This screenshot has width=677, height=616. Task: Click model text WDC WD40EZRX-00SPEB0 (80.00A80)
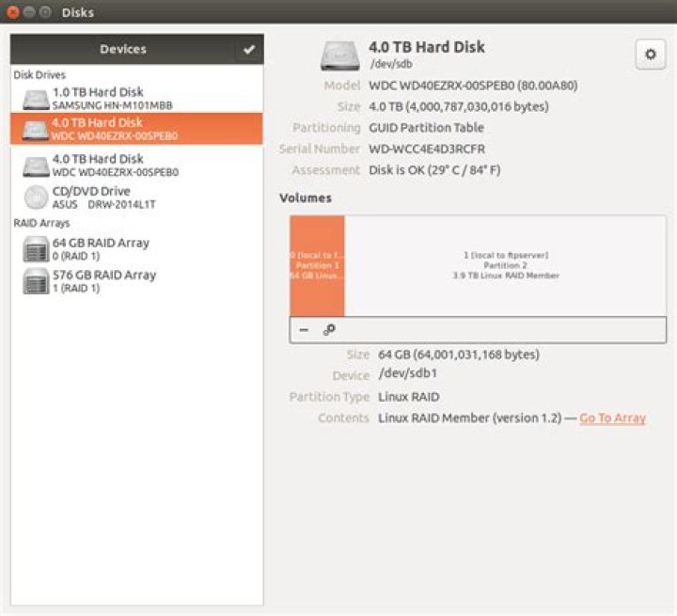pyautogui.click(x=473, y=86)
